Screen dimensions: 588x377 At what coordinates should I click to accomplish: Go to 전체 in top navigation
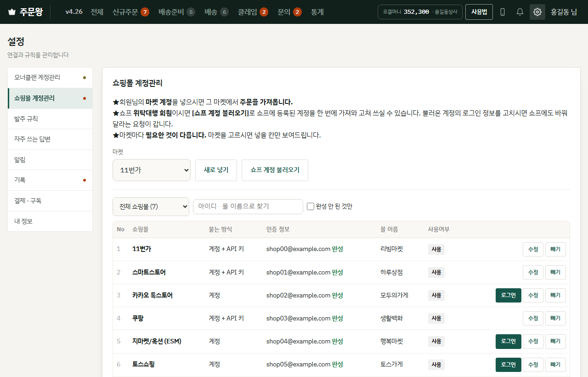(x=97, y=12)
